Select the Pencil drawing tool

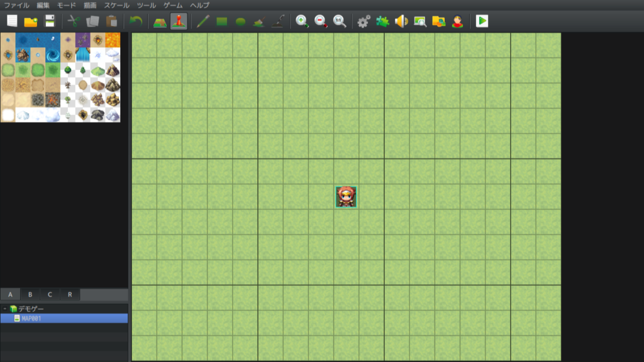tap(203, 21)
